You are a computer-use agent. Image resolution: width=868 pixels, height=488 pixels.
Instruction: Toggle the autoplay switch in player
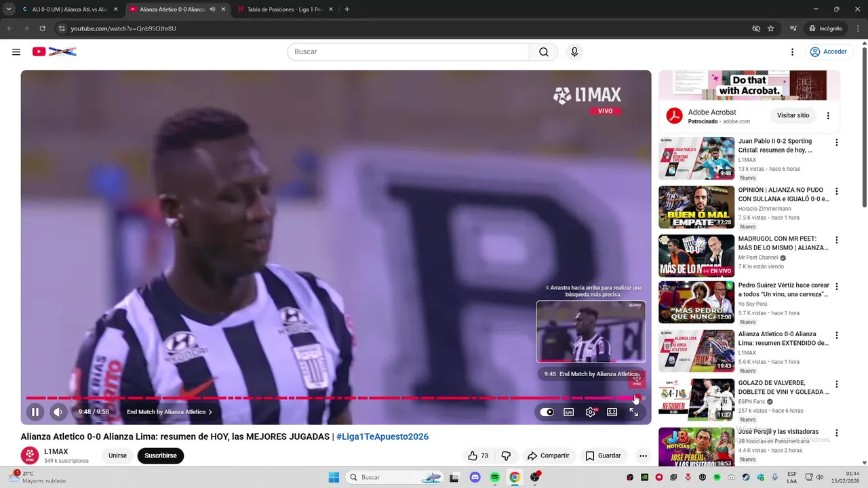tap(547, 412)
